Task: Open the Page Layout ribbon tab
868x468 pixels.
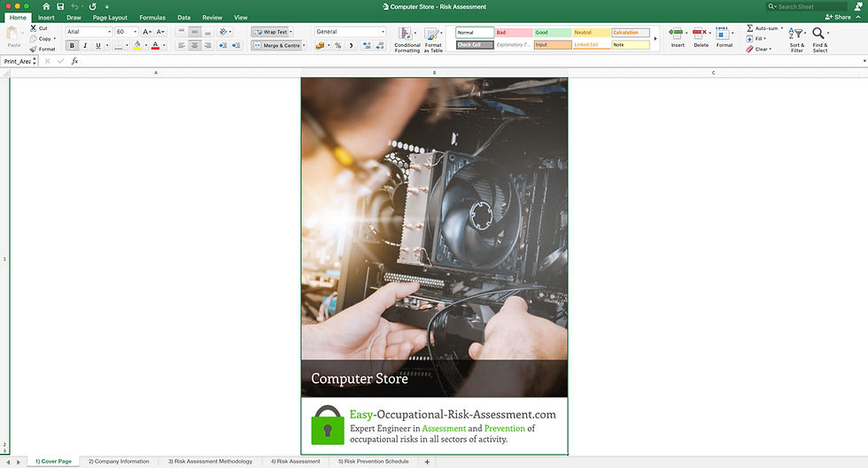Action: click(x=110, y=18)
